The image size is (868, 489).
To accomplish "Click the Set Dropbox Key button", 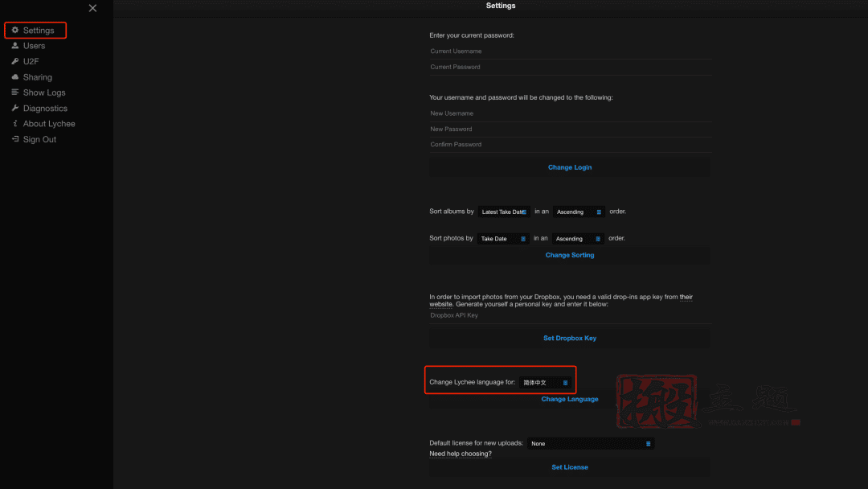I will (x=570, y=339).
